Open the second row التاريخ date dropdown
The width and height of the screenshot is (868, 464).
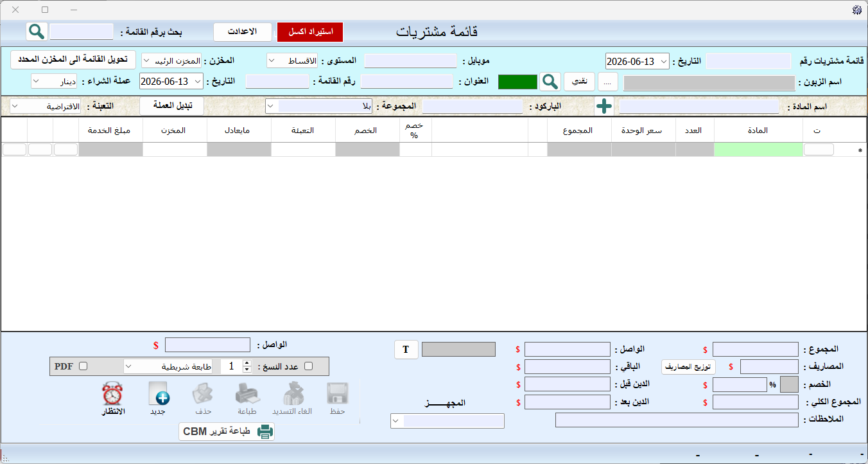click(x=197, y=82)
